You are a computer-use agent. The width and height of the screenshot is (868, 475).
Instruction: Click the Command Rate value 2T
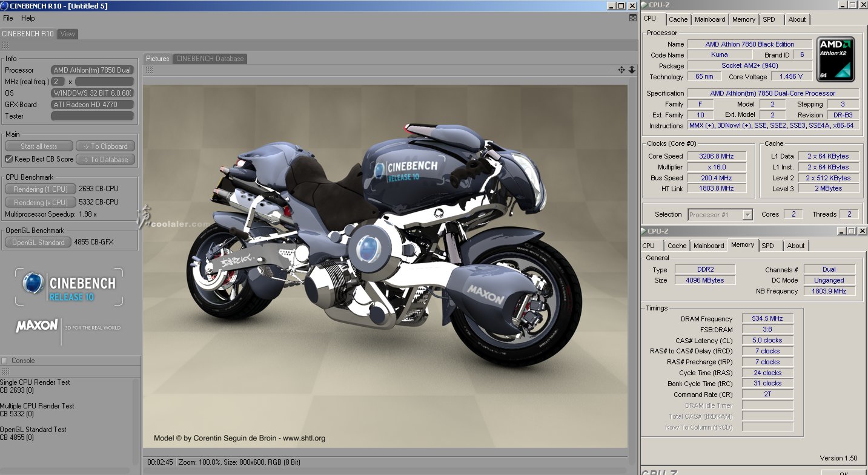(x=767, y=394)
